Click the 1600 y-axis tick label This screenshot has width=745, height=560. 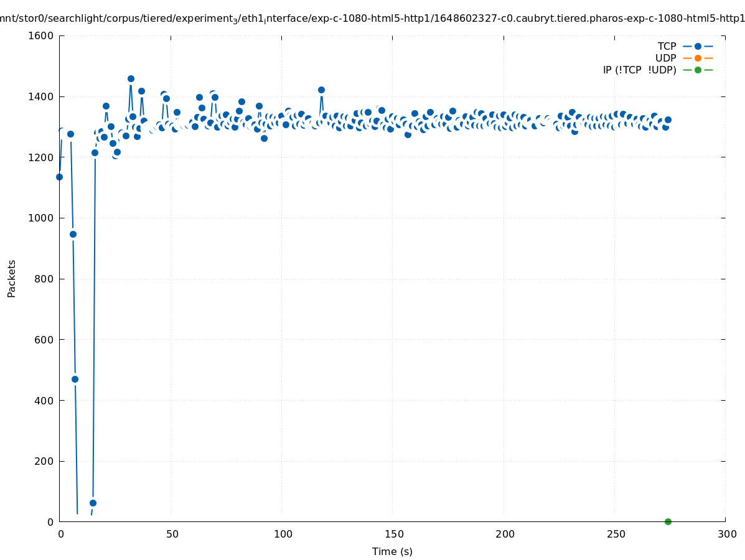coord(42,35)
